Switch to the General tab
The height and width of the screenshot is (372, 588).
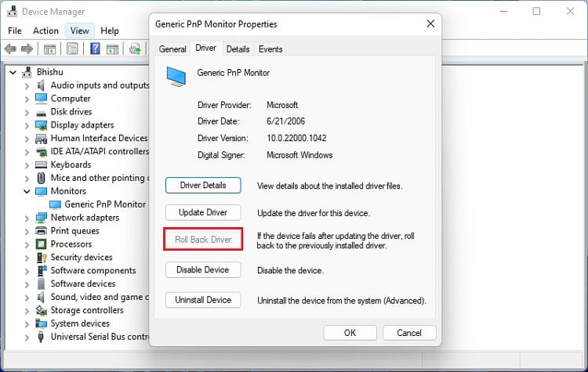tap(172, 49)
